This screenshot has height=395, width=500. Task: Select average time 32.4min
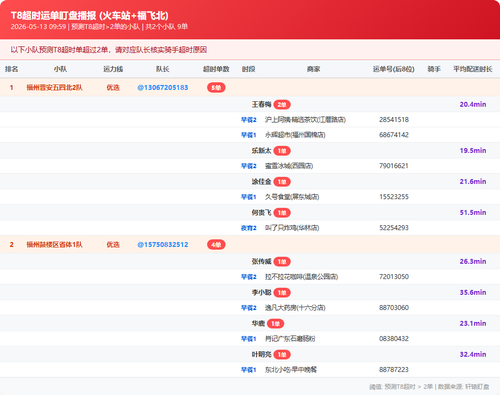point(473,355)
